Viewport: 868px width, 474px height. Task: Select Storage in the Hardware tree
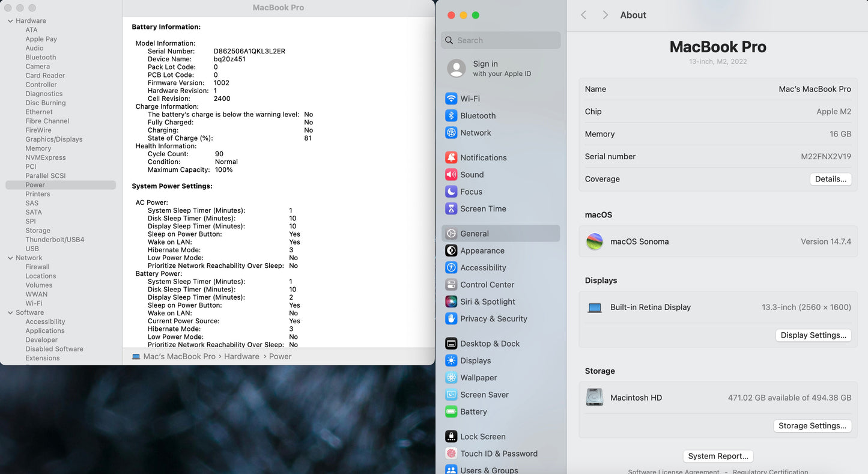click(x=38, y=231)
